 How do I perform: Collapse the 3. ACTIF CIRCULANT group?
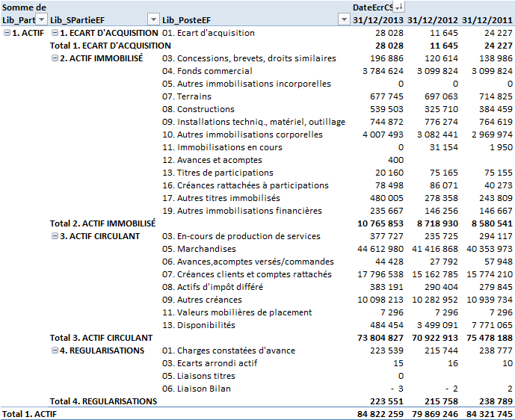(55, 236)
